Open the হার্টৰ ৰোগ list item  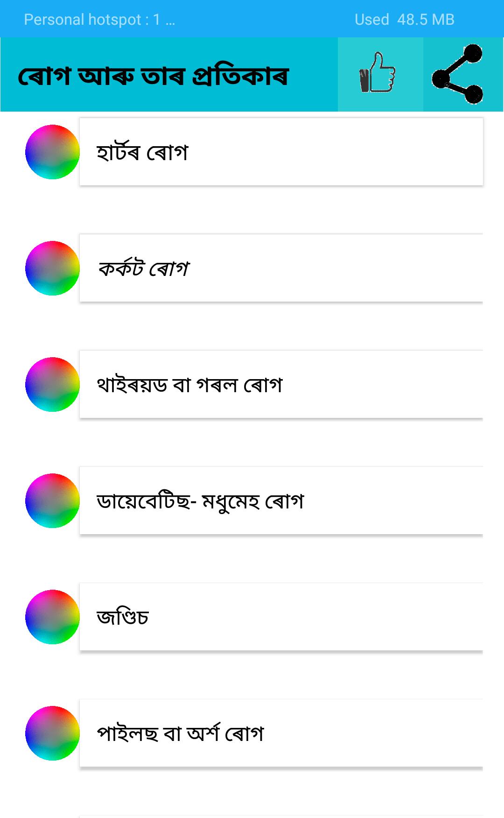(142, 152)
